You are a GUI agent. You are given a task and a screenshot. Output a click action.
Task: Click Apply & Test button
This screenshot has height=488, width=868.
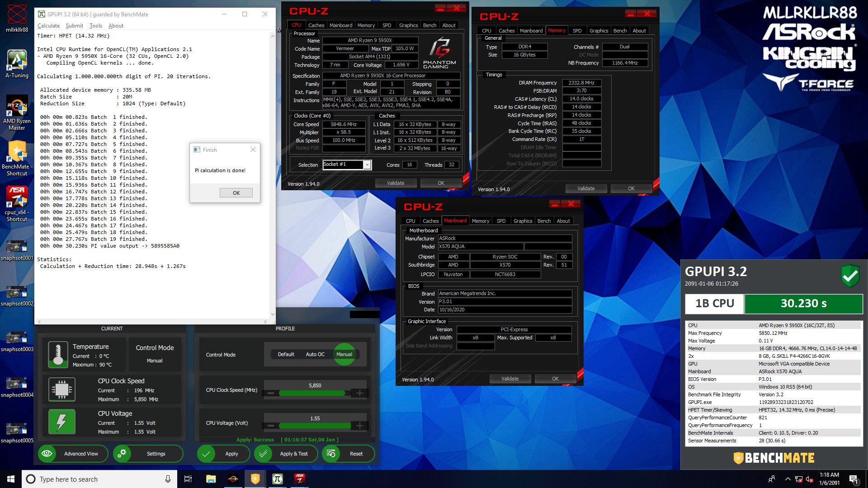coord(286,454)
